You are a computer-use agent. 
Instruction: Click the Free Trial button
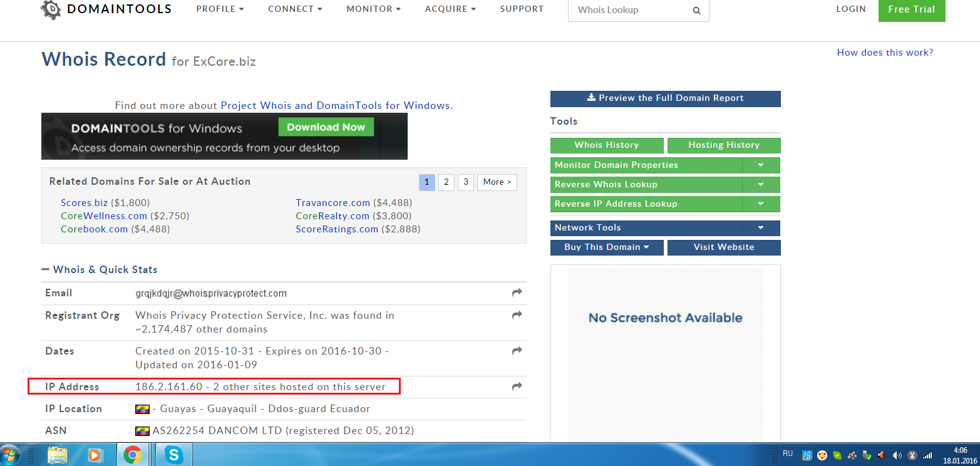pos(911,10)
